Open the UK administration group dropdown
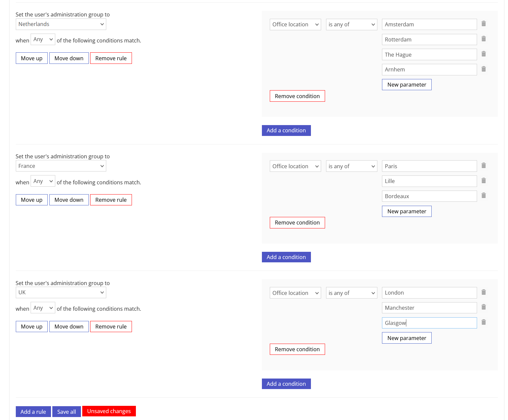Screen dimensions: 508x420 [61, 293]
